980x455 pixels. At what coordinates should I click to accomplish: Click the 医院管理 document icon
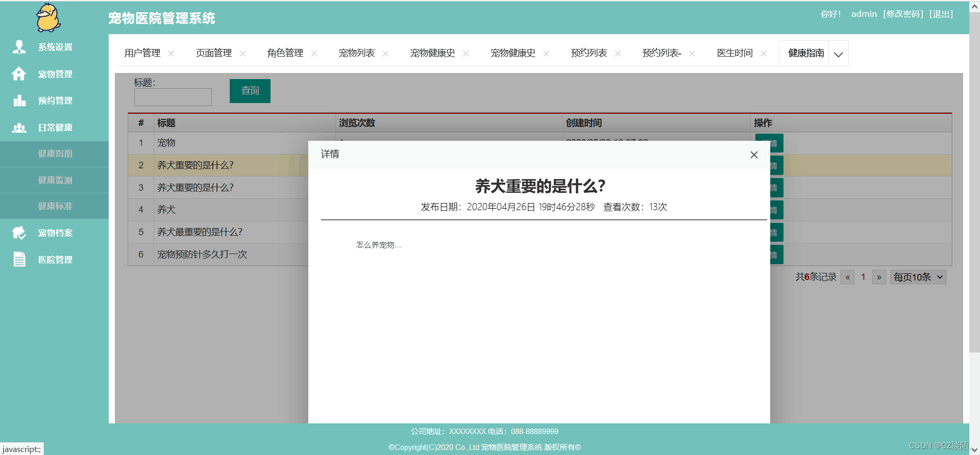tap(19, 260)
